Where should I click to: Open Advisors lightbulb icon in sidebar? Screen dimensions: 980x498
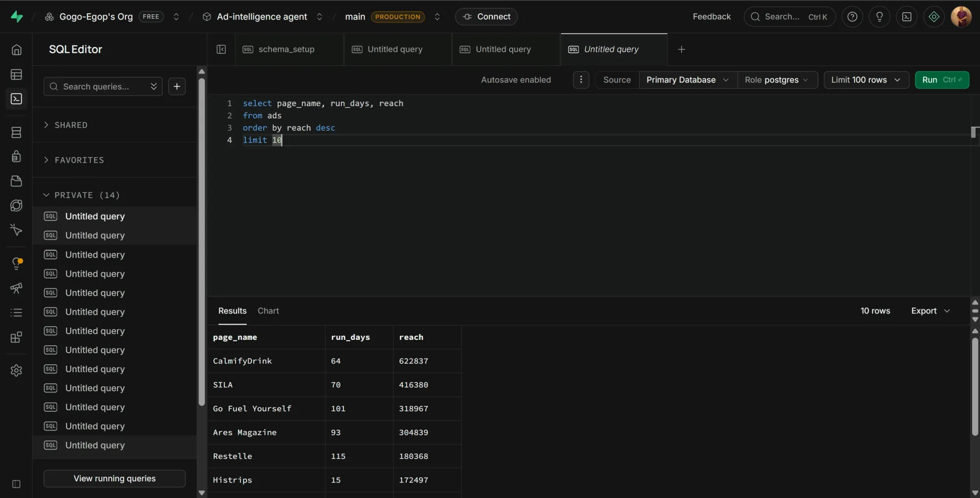[17, 263]
